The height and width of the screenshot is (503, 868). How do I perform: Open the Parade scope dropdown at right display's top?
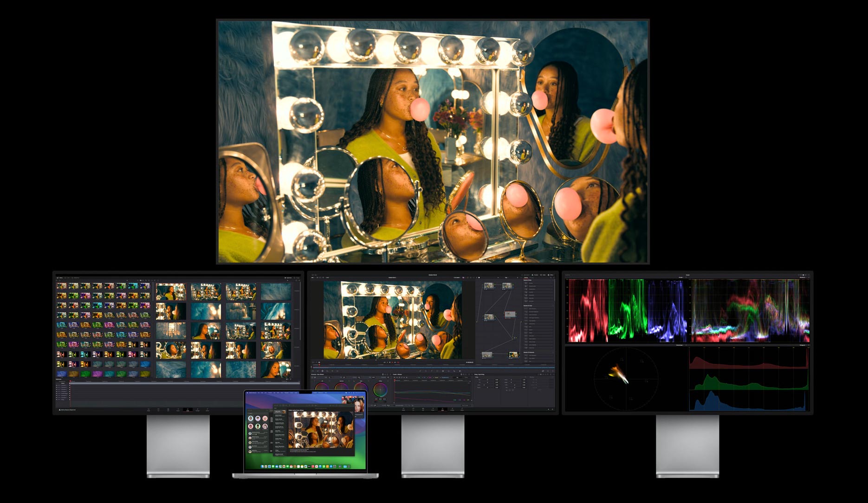682,277
